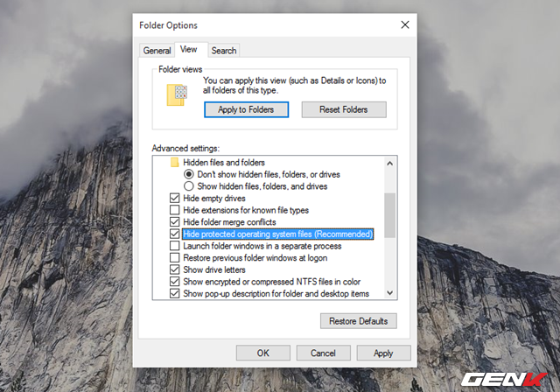Click the advanced settings scroll up arrow

click(390, 164)
